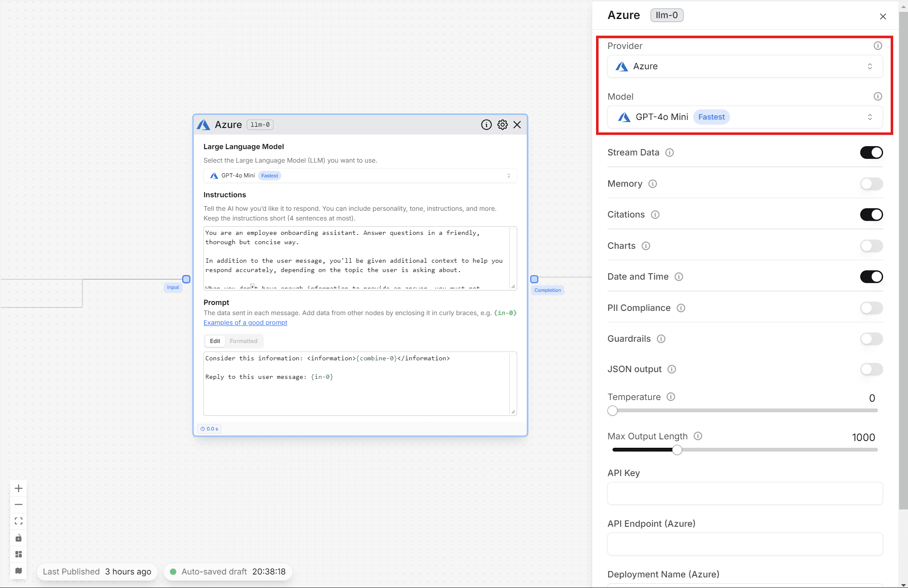Turn off Date and Time toggle
Screen dimensions: 908x588
(x=871, y=277)
